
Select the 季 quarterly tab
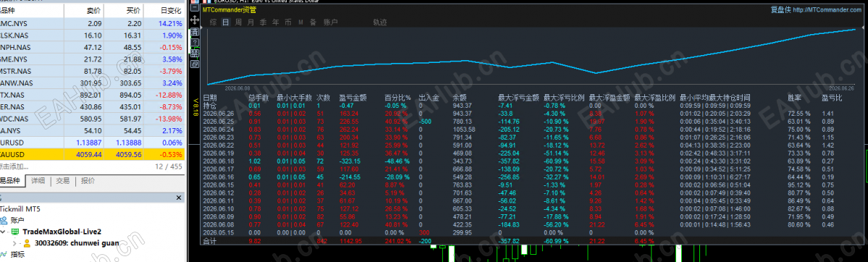tap(262, 22)
